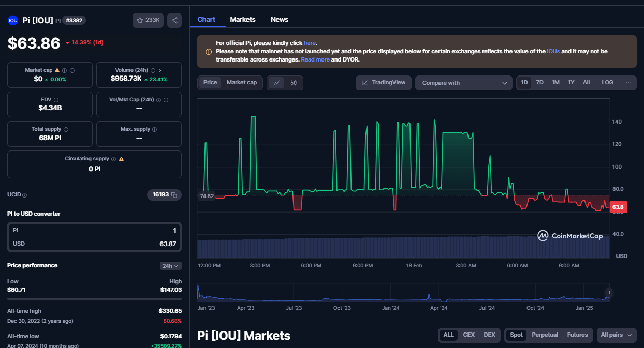Open the IOUs link in the notice
Screen dimensions: 644x348
point(553,51)
